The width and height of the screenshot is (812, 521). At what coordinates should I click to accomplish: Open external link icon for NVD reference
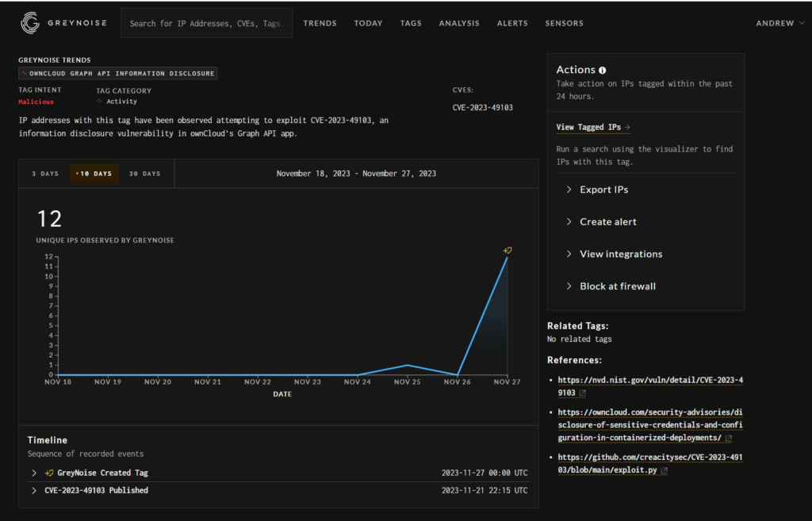coord(583,393)
